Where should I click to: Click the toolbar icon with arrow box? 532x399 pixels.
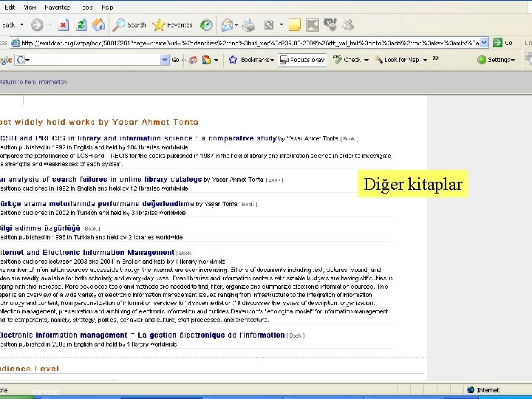pos(313,25)
